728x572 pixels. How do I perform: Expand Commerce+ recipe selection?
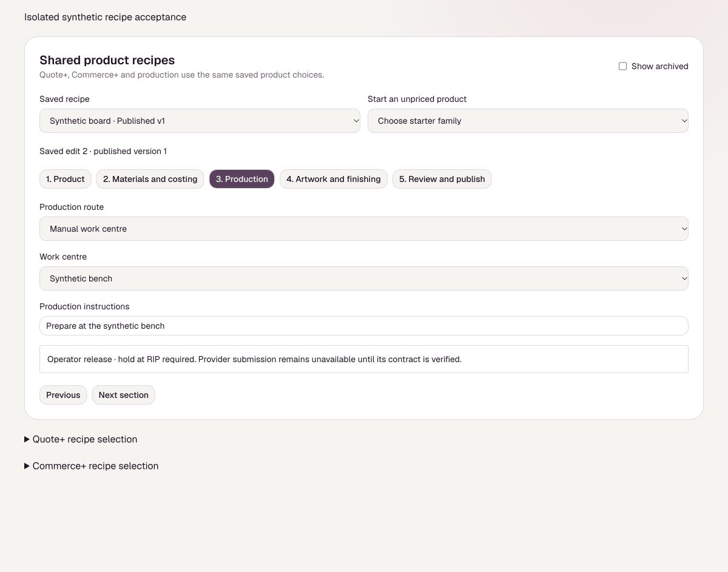pyautogui.click(x=92, y=466)
